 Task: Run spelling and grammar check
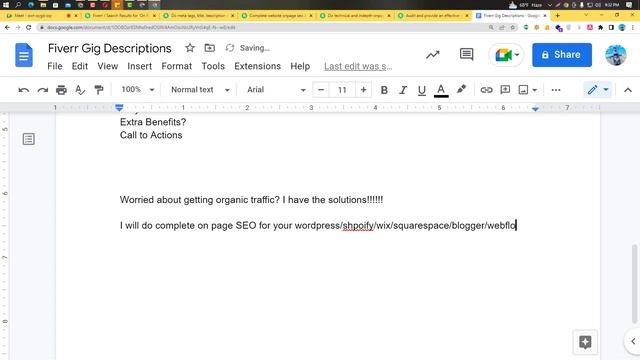80,90
